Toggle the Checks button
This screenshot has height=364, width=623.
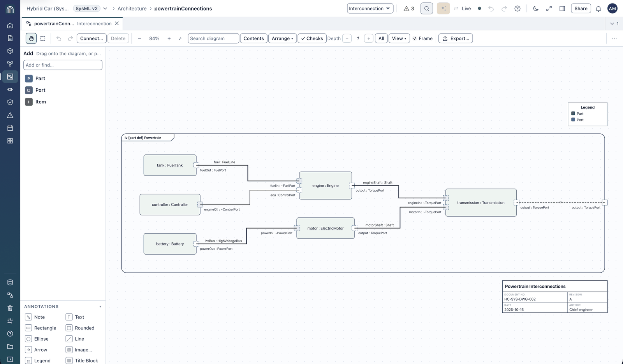(x=312, y=38)
